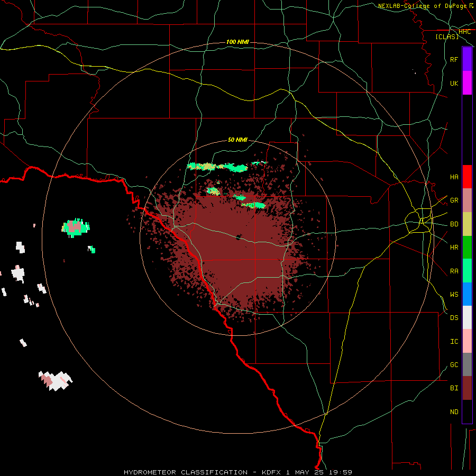
Task: Select the BD big drops swatch
Action: click(467, 224)
